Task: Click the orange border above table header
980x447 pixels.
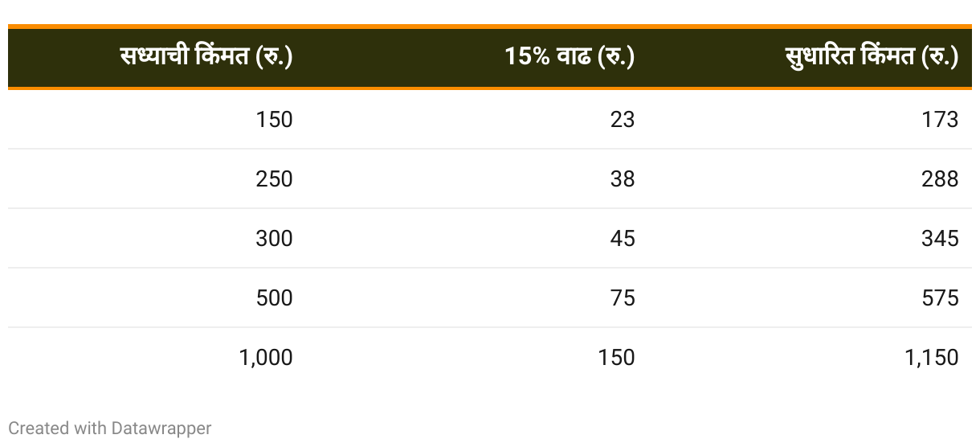Action: [x=490, y=27]
